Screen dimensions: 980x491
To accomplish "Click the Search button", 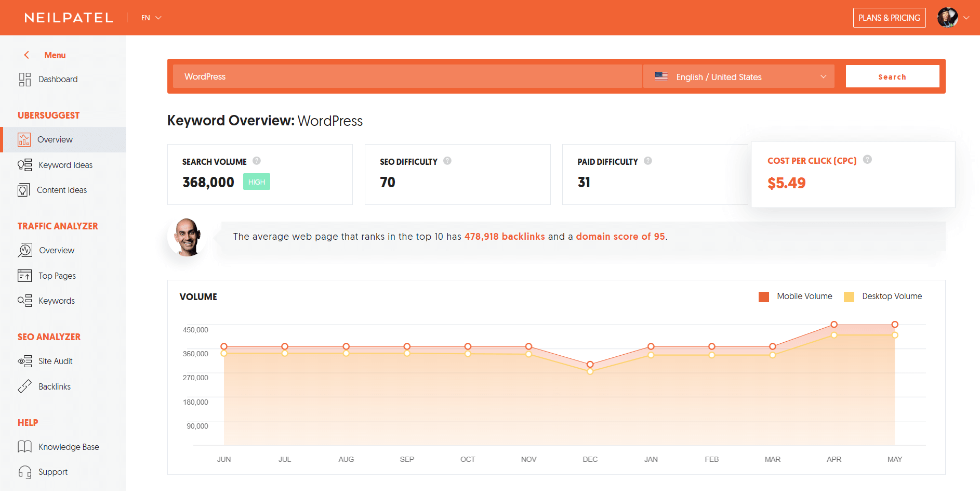I will [892, 76].
